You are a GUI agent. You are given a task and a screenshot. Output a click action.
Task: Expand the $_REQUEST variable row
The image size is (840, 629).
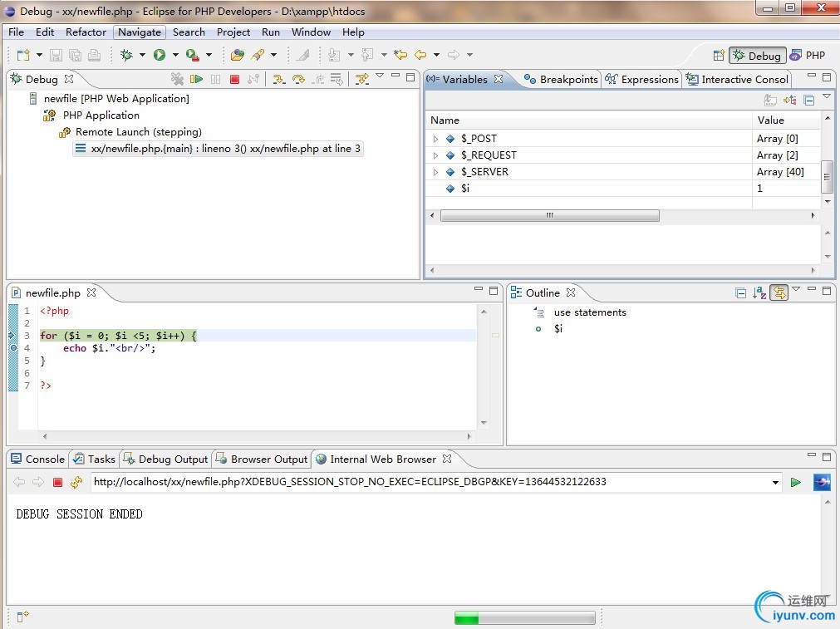[435, 155]
